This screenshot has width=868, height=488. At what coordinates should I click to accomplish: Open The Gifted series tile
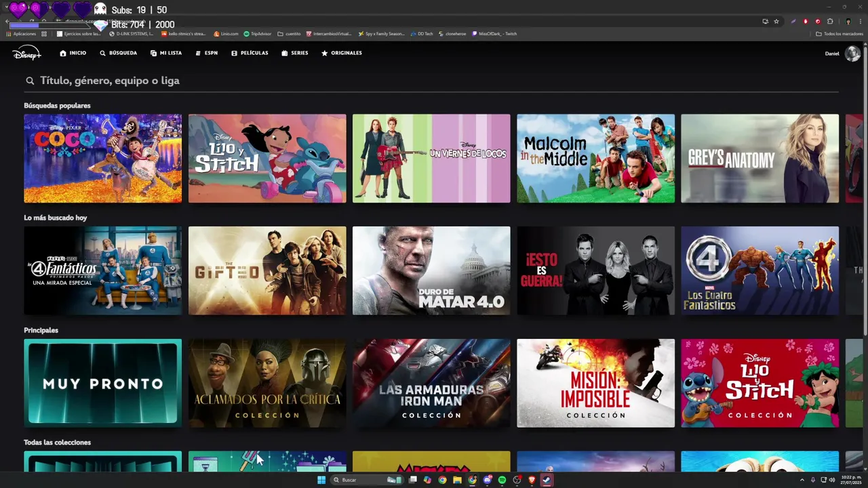pos(267,270)
